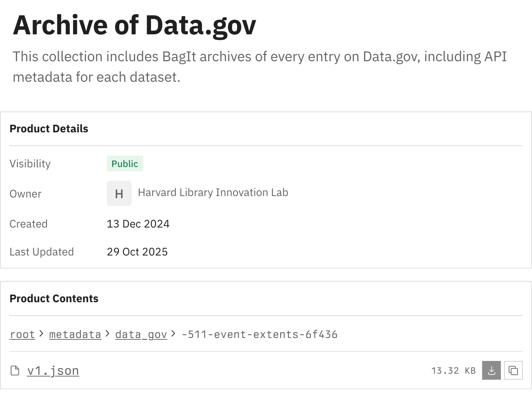Select the file-type icon in Product Contents
The image size is (532, 402).
point(15,370)
